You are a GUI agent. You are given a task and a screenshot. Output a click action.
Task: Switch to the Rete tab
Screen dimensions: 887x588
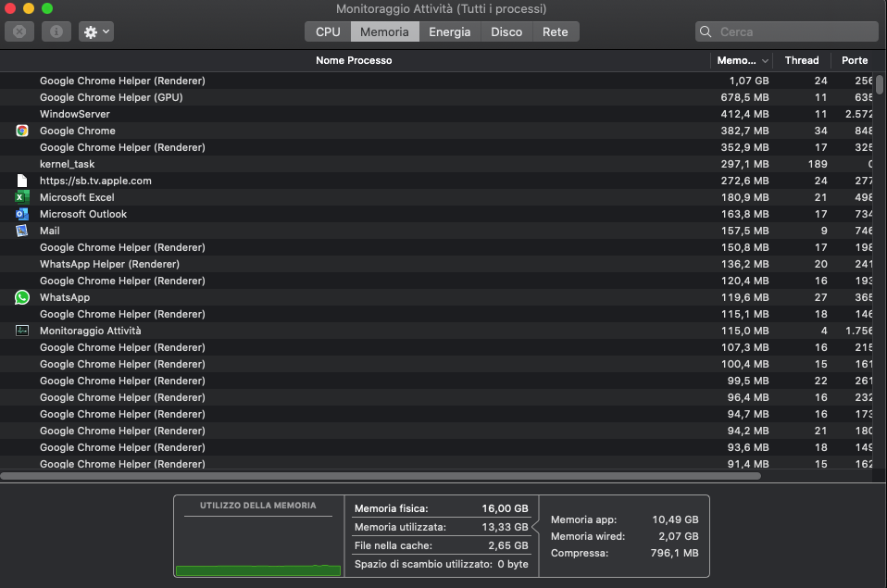(x=556, y=31)
